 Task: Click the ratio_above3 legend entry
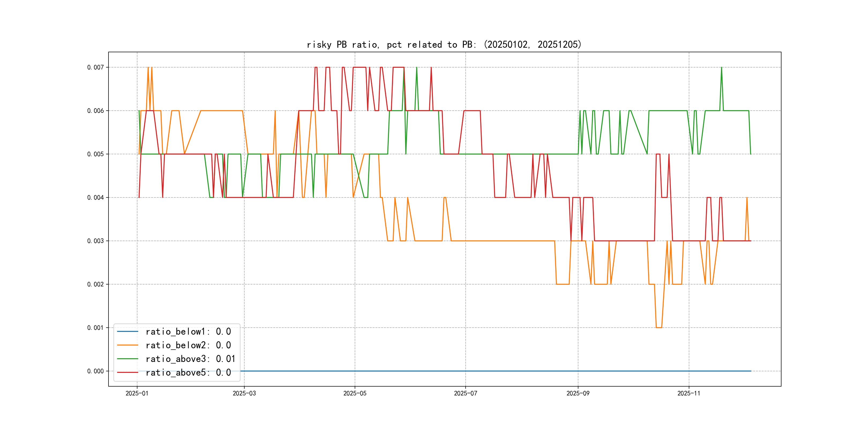[x=190, y=359]
